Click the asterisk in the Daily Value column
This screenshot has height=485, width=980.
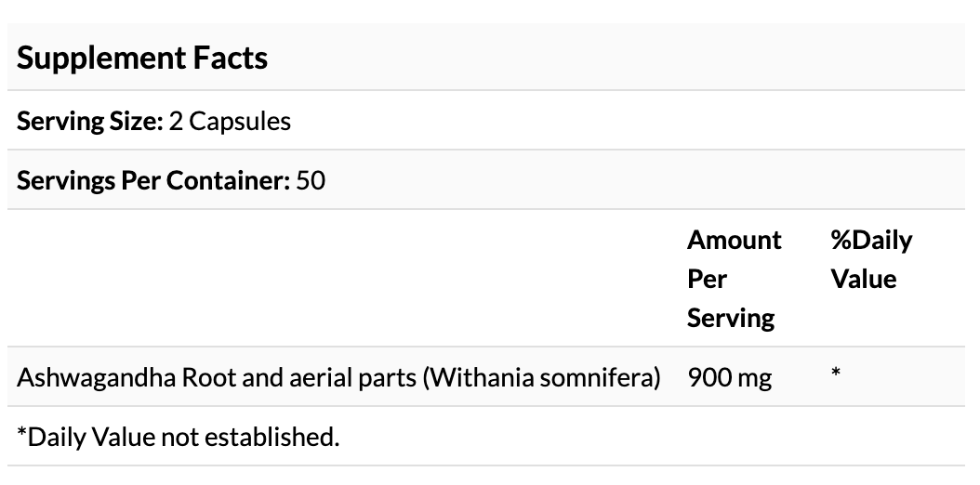click(x=836, y=374)
